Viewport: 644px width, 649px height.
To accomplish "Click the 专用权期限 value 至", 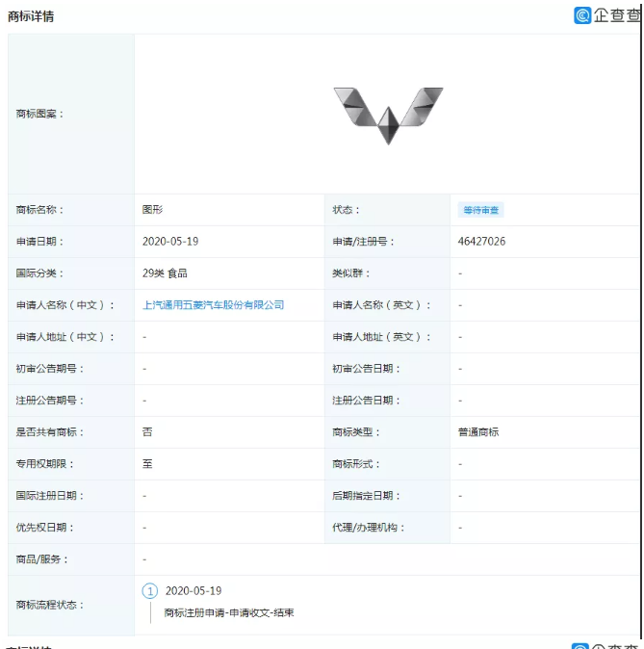I will click(147, 464).
